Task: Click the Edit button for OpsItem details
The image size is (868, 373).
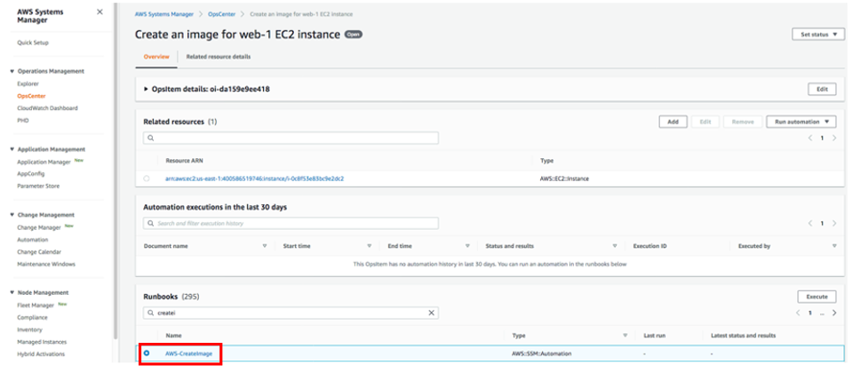Action: click(x=822, y=90)
